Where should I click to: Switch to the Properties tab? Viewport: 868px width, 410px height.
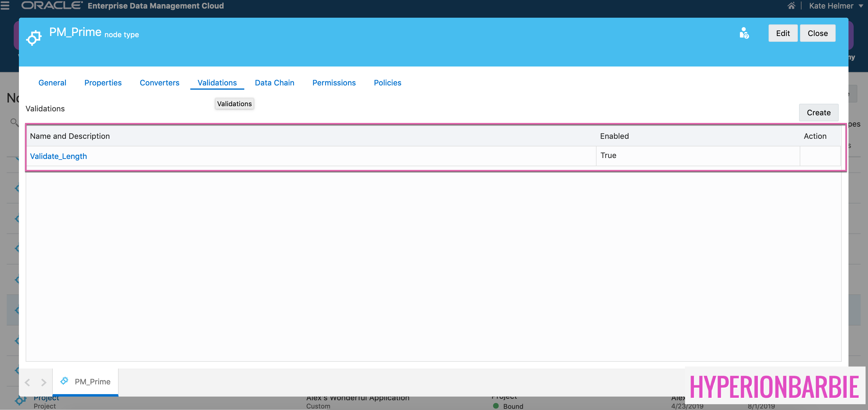[x=103, y=83]
